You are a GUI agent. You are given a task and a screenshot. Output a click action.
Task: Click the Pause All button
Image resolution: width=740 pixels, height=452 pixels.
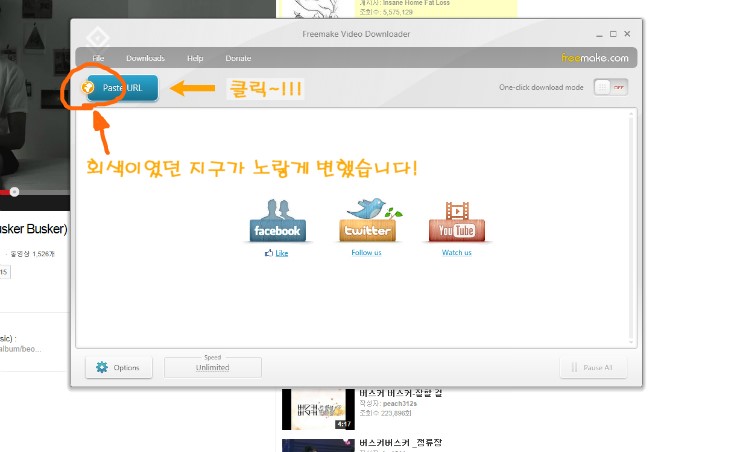pos(594,368)
